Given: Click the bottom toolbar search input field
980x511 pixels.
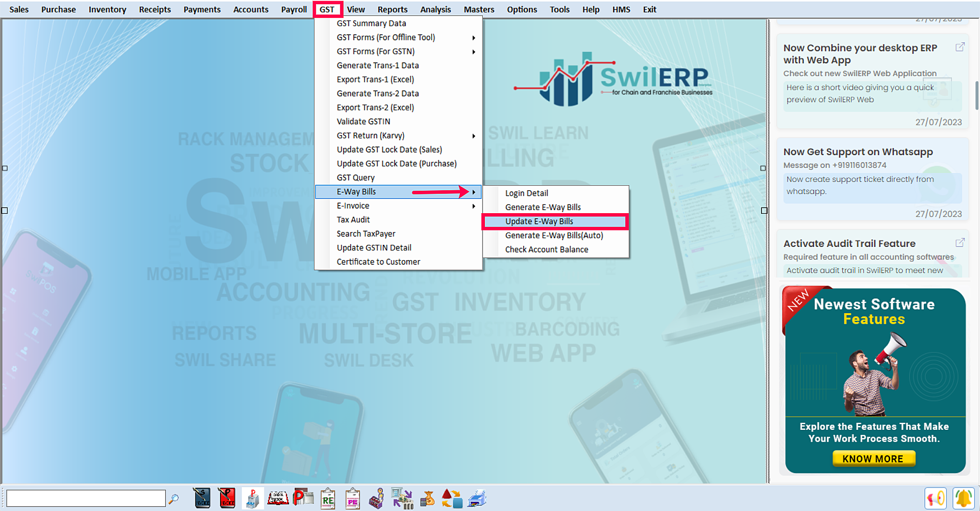Looking at the screenshot, I should 86,498.
